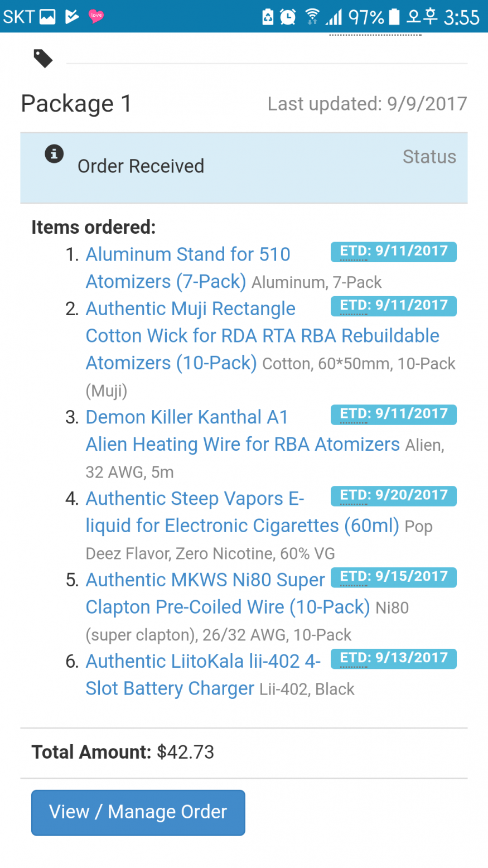Tap the Package 1 heading
This screenshot has width=488, height=868.
click(x=76, y=104)
